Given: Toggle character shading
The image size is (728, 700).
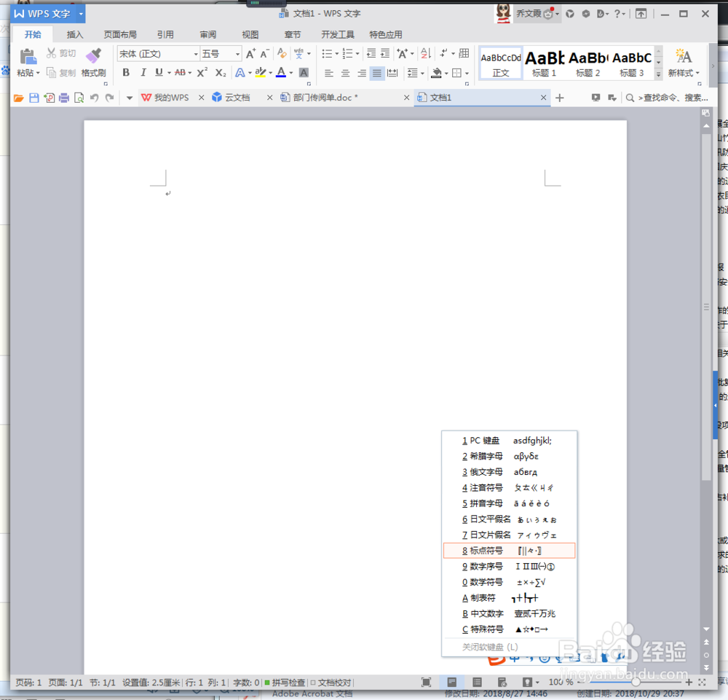Looking at the screenshot, I should 304,72.
